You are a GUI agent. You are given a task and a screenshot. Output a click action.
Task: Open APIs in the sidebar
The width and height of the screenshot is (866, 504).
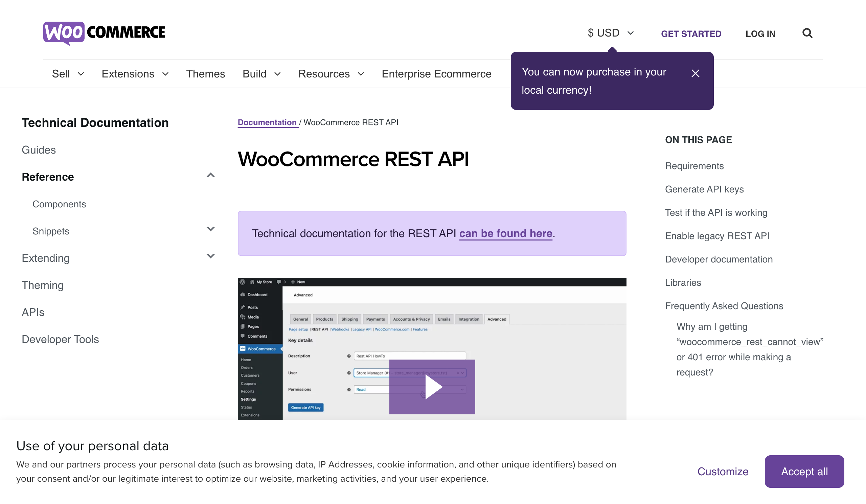33,312
